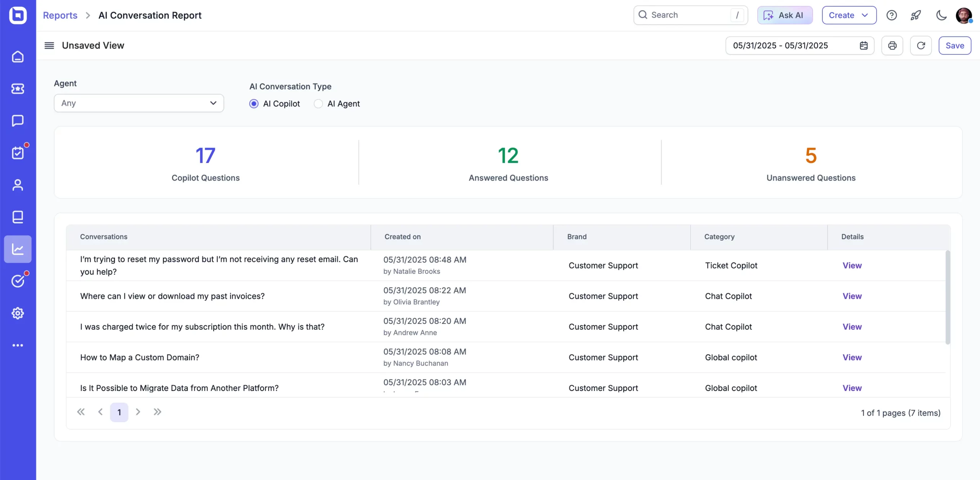Image resolution: width=980 pixels, height=480 pixels.
Task: Expand the Agent dropdown showing Any
Action: click(139, 103)
